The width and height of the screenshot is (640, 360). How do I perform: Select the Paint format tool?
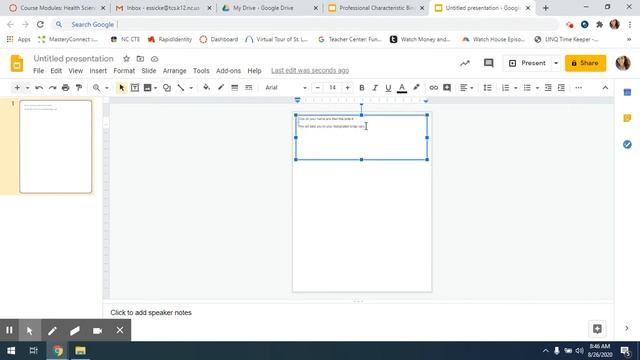click(x=79, y=88)
